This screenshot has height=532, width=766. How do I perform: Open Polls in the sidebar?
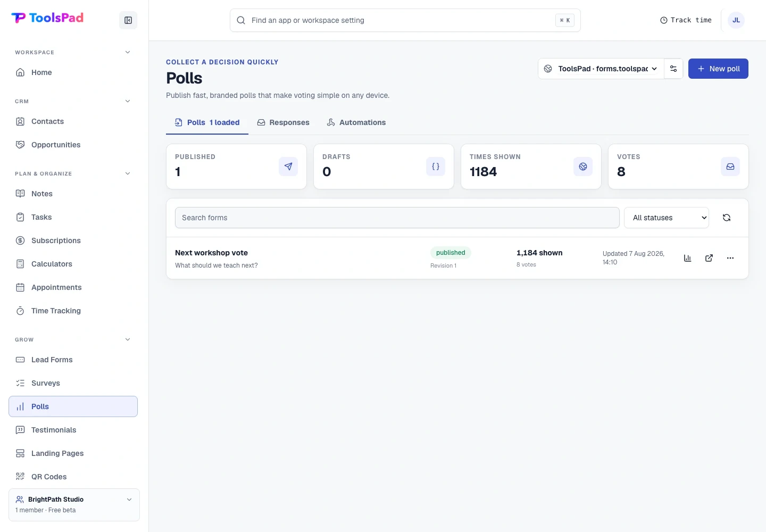pyautogui.click(x=73, y=406)
